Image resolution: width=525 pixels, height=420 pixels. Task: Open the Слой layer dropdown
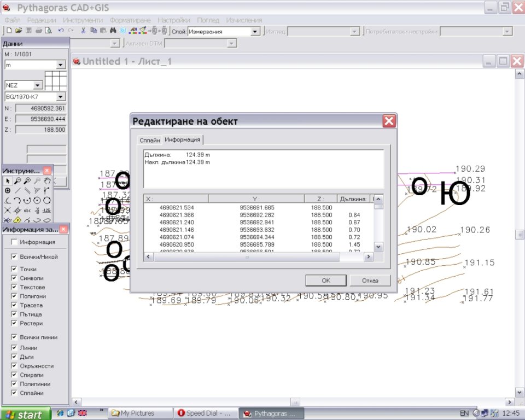point(255,32)
